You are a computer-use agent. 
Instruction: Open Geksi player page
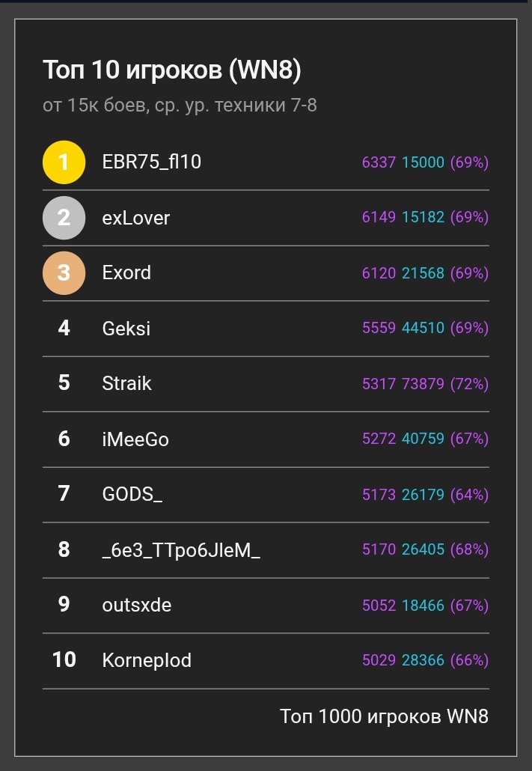pyautogui.click(x=126, y=328)
